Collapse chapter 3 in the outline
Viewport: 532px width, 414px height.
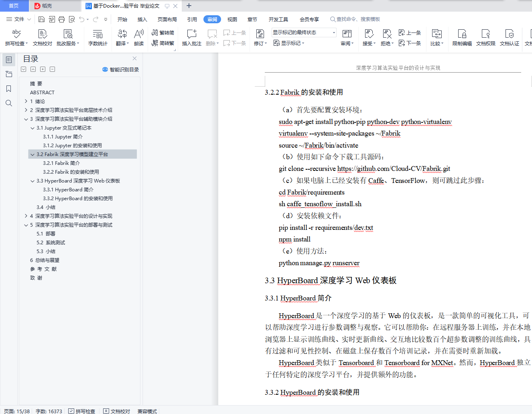click(26, 119)
